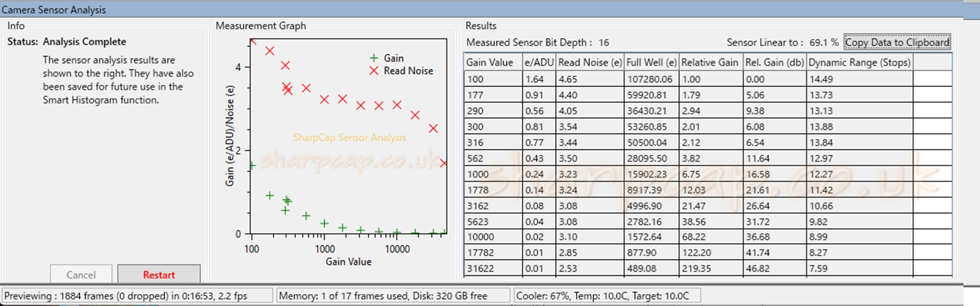Select the Read Noise (e) column header

coord(590,62)
